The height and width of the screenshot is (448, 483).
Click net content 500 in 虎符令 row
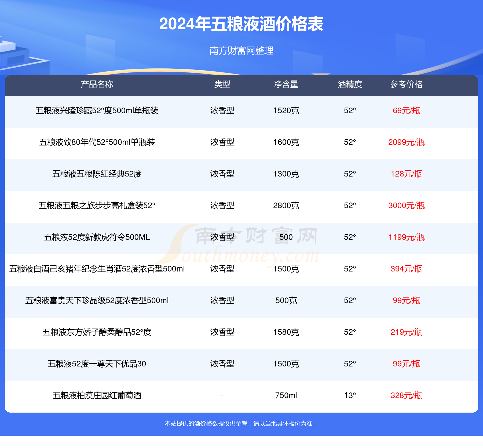coord(286,237)
